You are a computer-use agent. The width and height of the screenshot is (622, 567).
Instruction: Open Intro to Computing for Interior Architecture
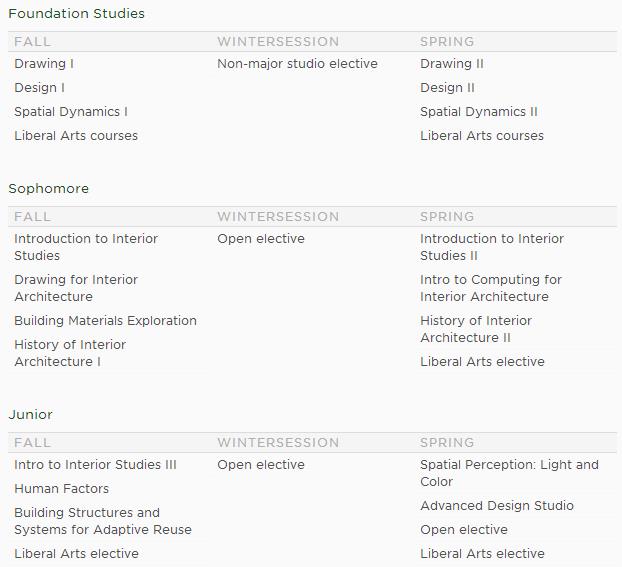click(491, 288)
